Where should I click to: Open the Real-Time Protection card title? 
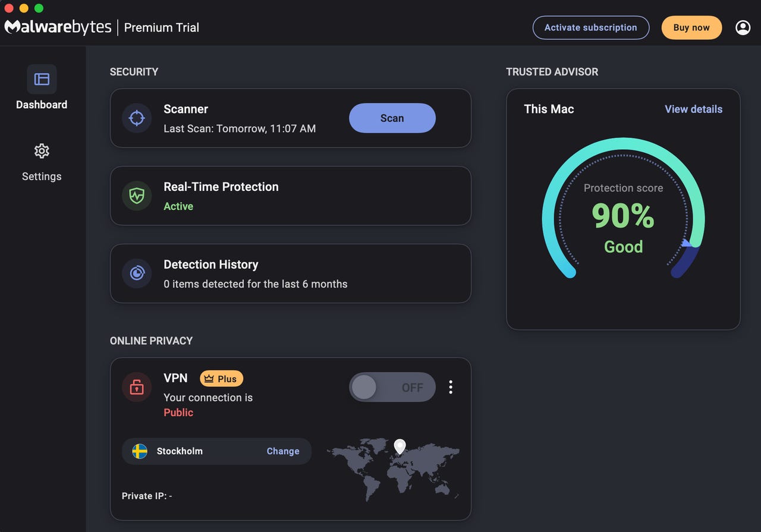[x=221, y=187]
